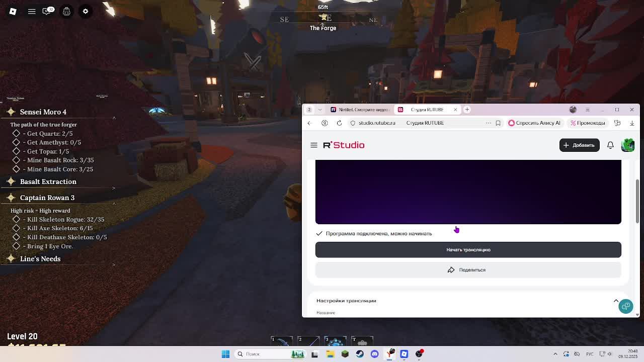
Task: Click the Добавить button
Action: 579,145
